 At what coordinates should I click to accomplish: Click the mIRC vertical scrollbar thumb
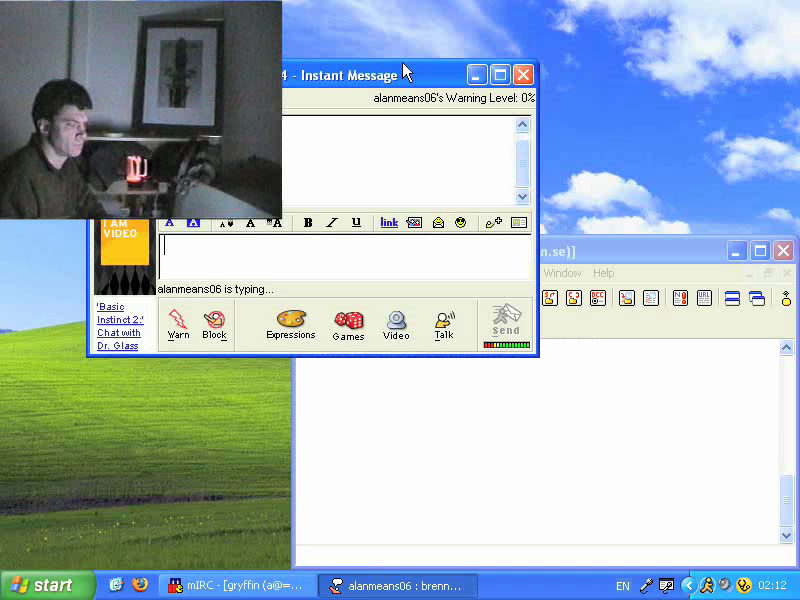[x=786, y=499]
